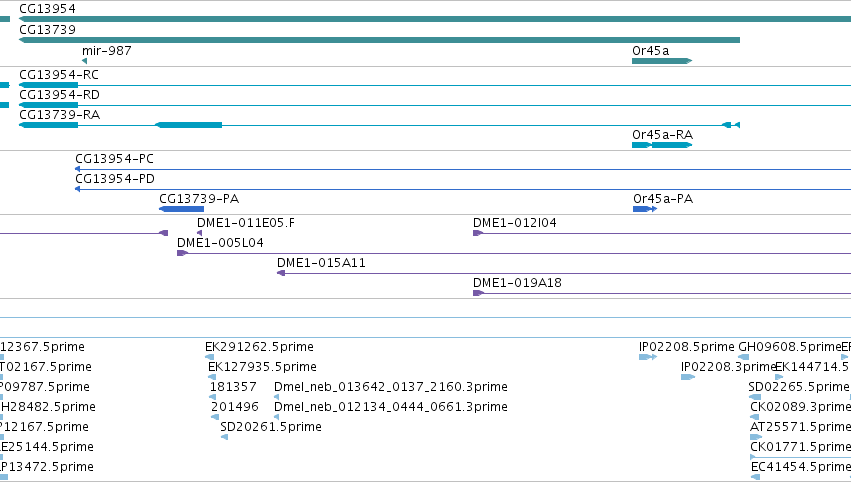Click the Dmel_neb_012134_0444_0661.3prime label
851x482 pixels.
tap(391, 407)
